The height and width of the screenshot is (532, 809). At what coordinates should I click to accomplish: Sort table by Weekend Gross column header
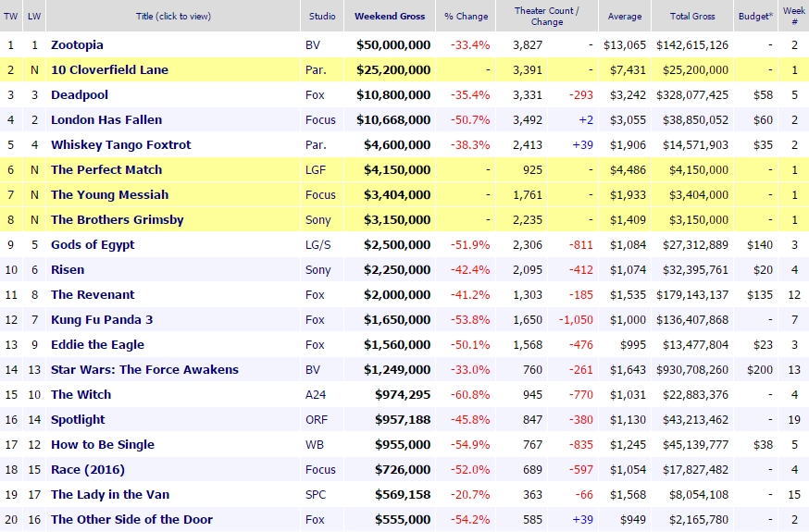390,16
